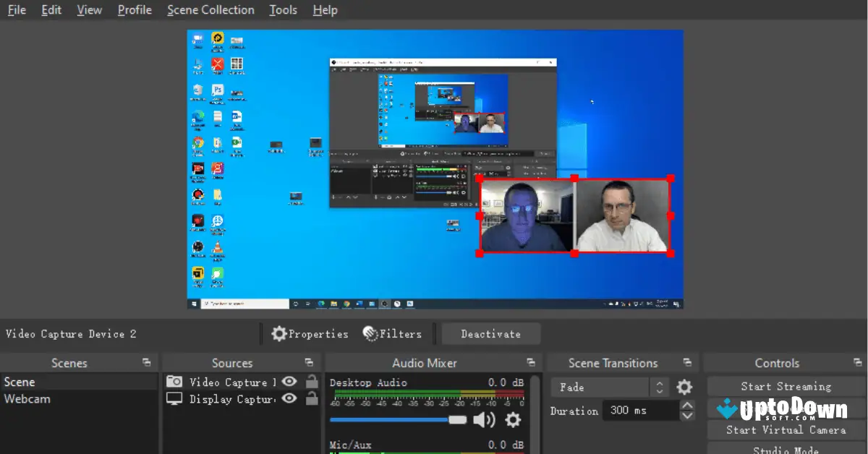The width and height of the screenshot is (868, 454).
Task: Click the Scene Transitions panel menu expander
Action: [688, 362]
